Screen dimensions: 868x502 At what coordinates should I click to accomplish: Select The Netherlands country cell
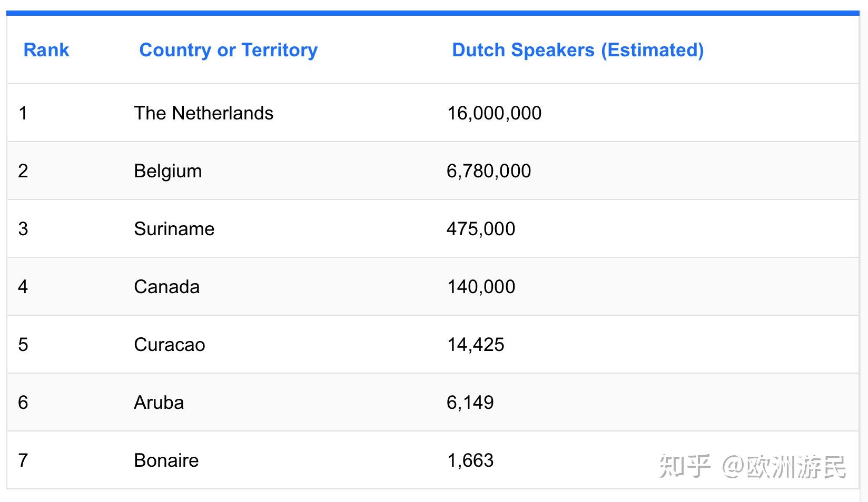pyautogui.click(x=203, y=113)
